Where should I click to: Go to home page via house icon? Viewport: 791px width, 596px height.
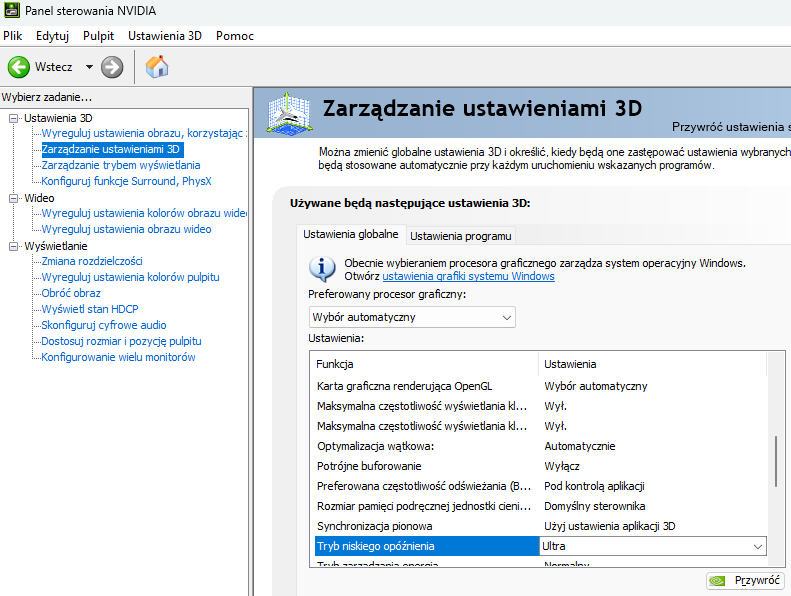(157, 67)
